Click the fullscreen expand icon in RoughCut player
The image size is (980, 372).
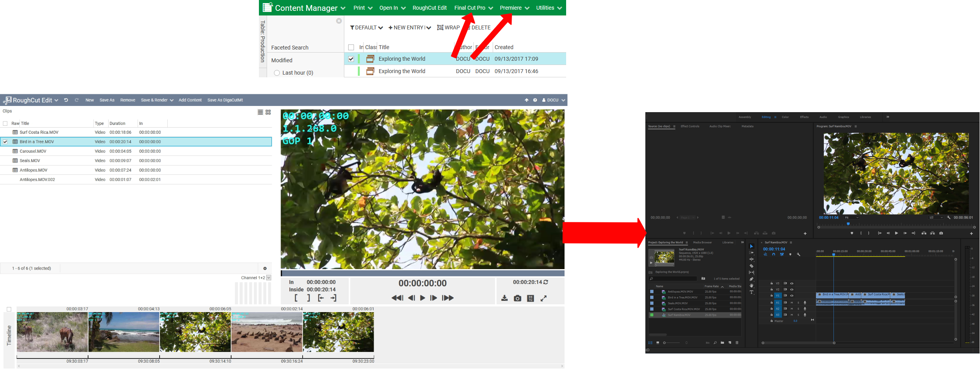(x=543, y=298)
